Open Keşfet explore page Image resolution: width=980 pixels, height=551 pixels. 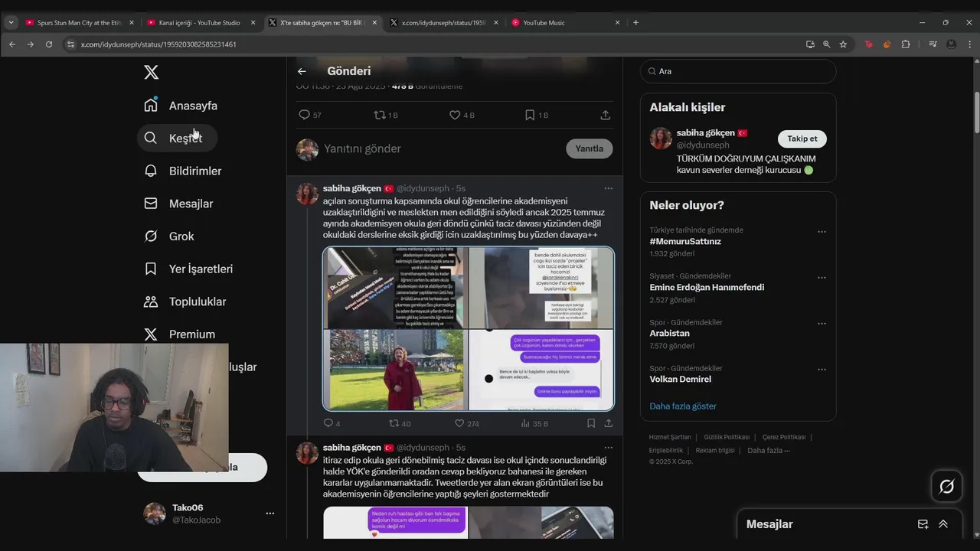click(178, 138)
